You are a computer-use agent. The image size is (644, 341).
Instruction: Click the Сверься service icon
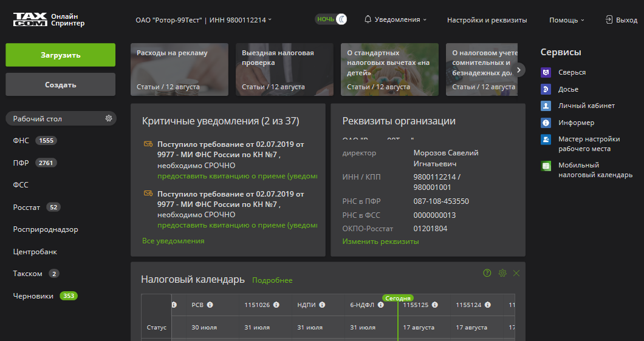tap(546, 72)
